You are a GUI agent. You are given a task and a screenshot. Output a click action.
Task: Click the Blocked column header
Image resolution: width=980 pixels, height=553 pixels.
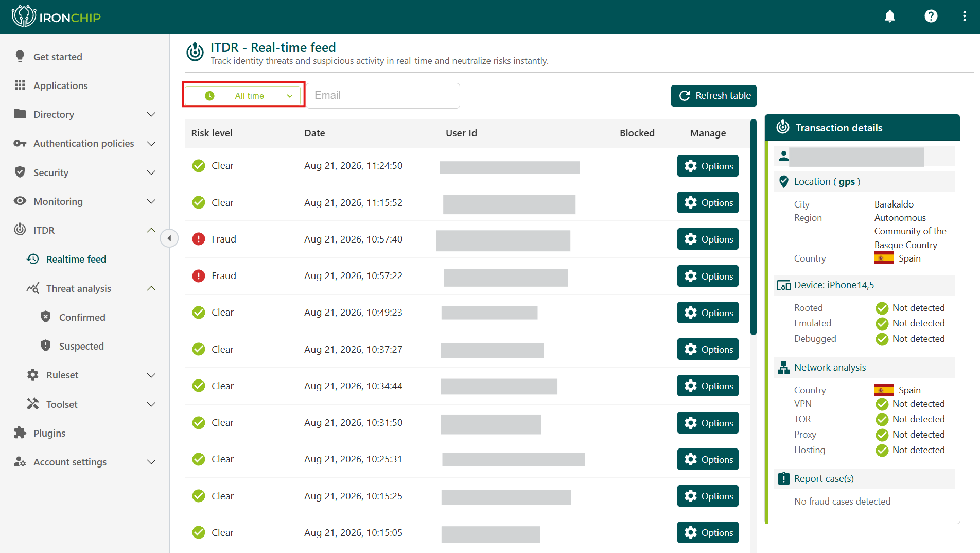click(x=637, y=133)
